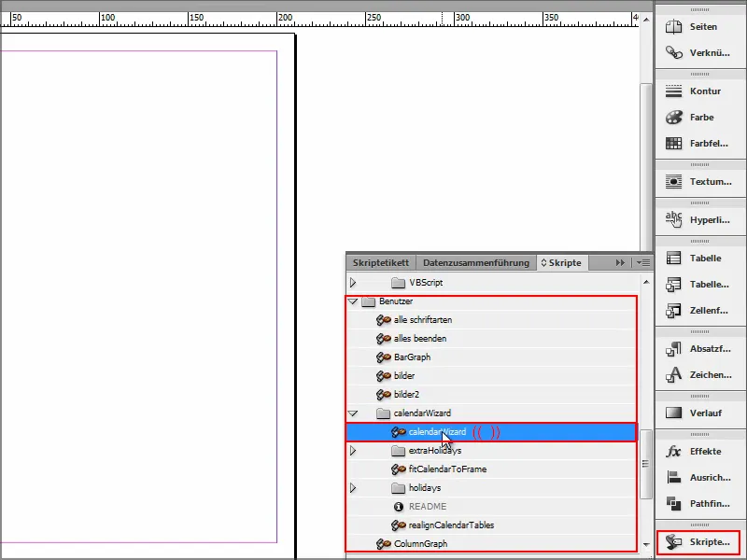Screen dimensions: 747x560
Task: Open the Tabelle panel icon
Action: [673, 259]
